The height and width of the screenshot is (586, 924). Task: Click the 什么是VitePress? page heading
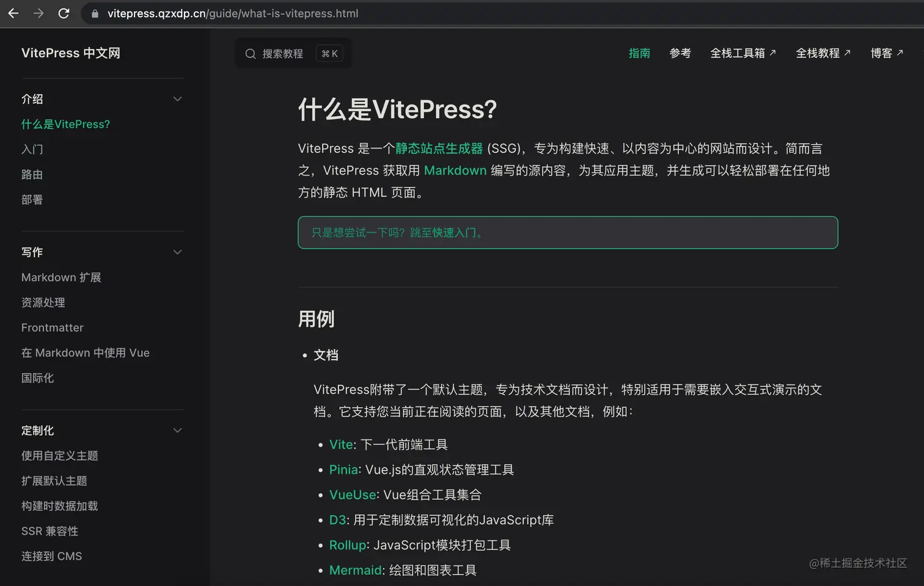coord(397,110)
